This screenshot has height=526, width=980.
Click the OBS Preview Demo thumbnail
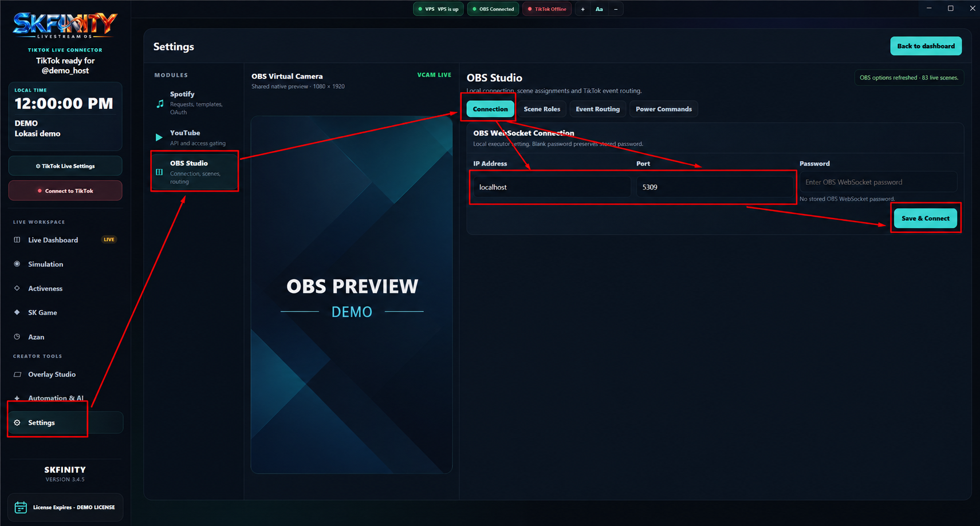(x=352, y=295)
